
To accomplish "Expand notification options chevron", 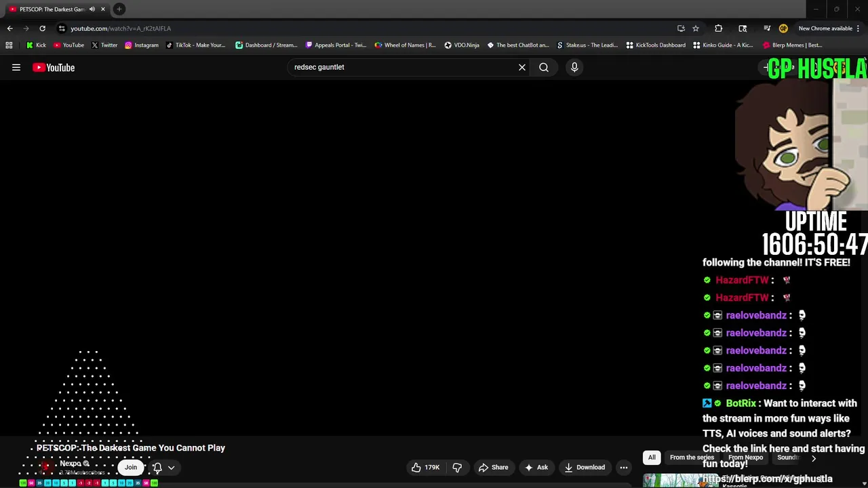I will click(x=172, y=468).
